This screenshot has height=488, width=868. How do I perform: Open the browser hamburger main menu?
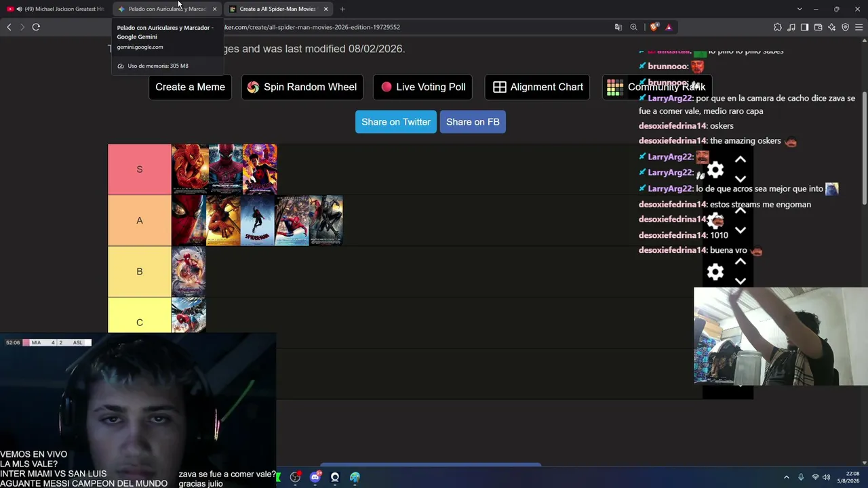coord(859,27)
